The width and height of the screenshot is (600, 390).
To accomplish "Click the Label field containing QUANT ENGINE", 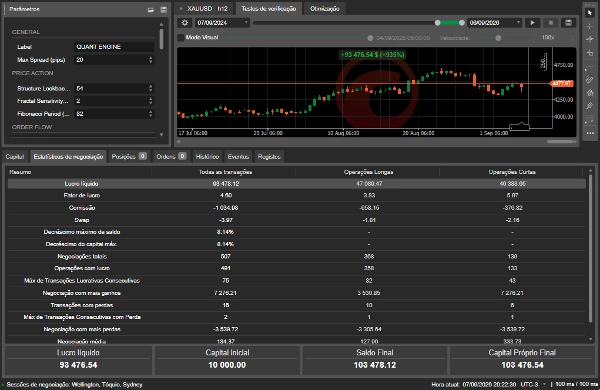I will (x=114, y=47).
